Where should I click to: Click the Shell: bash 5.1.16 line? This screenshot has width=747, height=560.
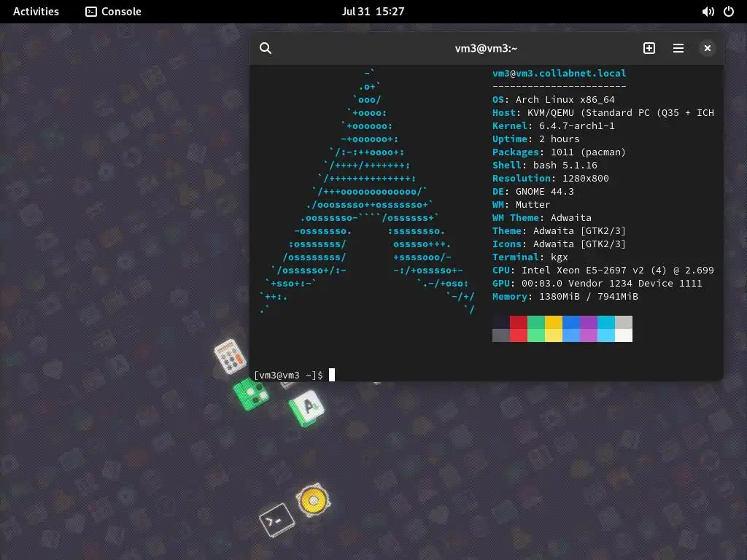(544, 166)
